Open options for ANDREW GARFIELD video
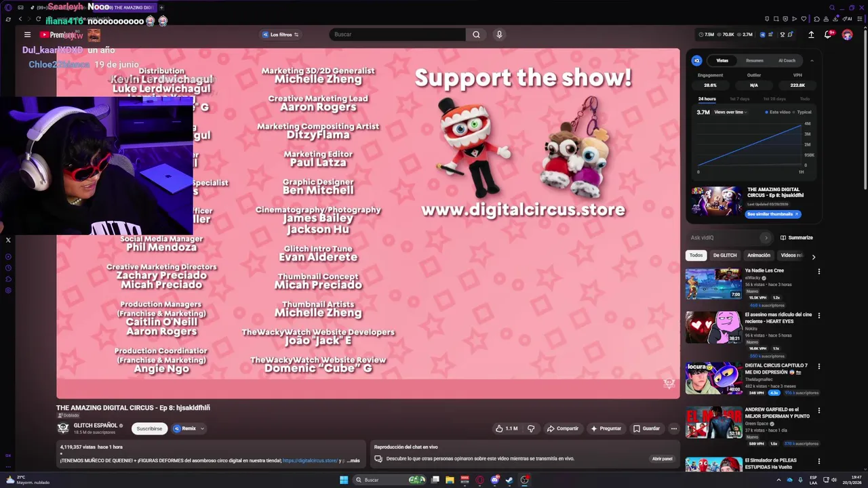This screenshot has width=868, height=488. coord(818,410)
